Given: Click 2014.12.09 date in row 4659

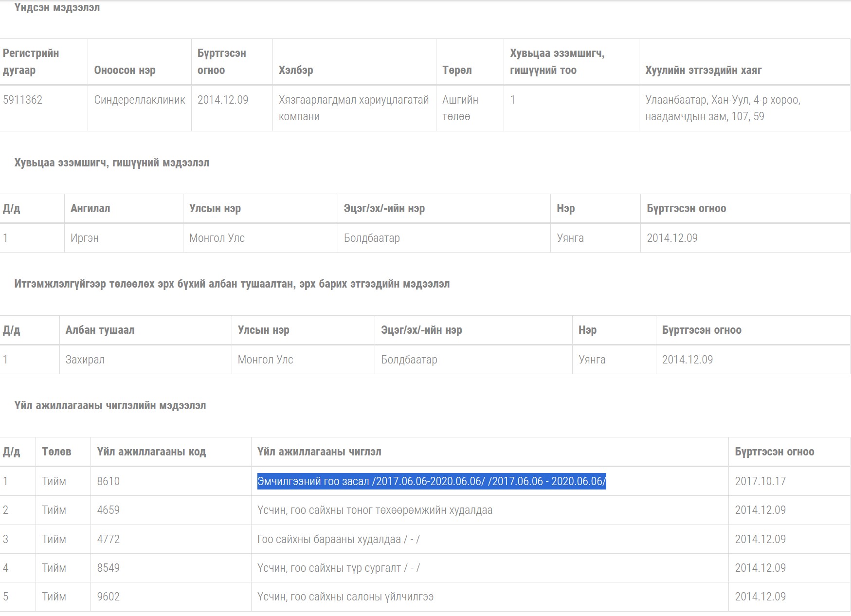Looking at the screenshot, I should (x=760, y=510).
